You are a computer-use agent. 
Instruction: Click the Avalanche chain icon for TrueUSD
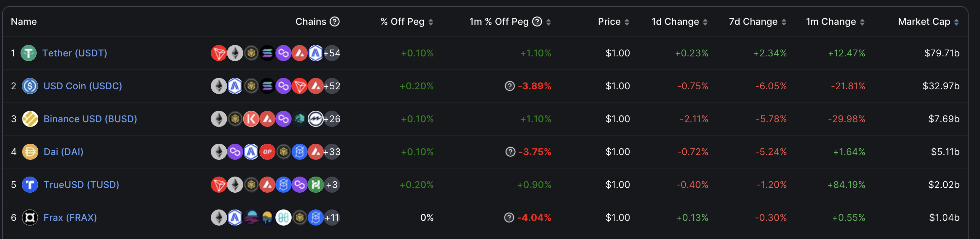267,185
